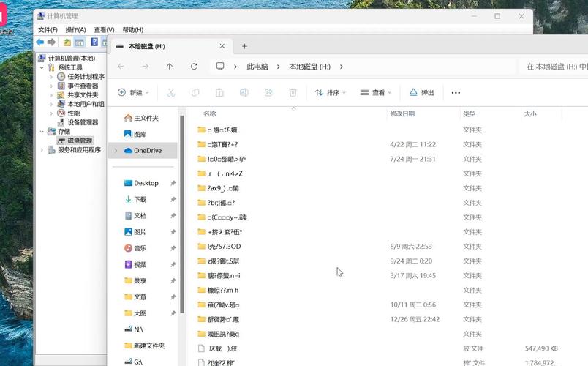
Task: Open 视频 folder in quick access
Action: (x=135, y=264)
